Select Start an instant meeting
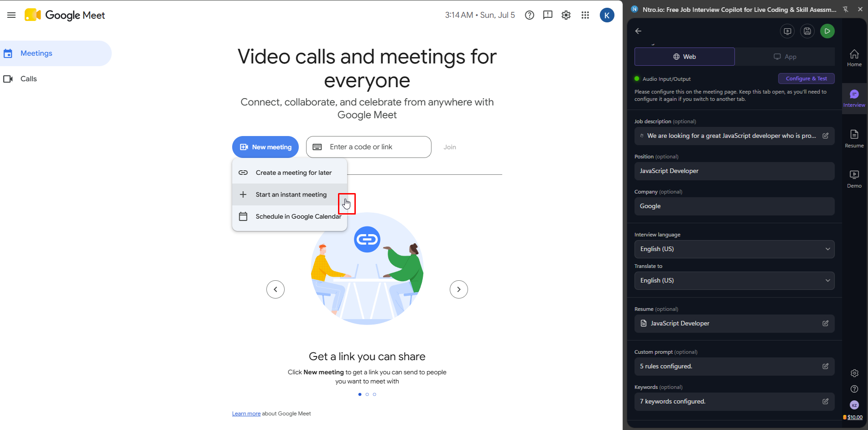This screenshot has width=868, height=430. (x=290, y=194)
